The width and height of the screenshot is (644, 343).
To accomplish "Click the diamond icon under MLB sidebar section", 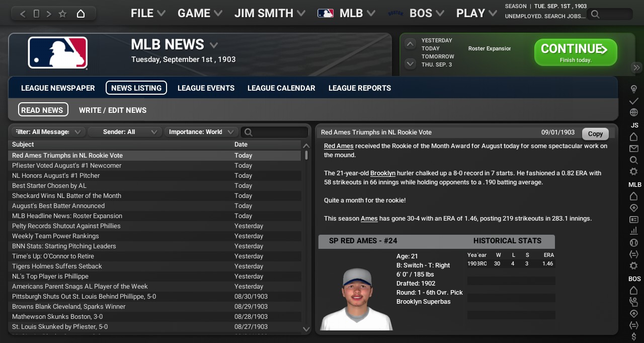I will click(x=634, y=208).
